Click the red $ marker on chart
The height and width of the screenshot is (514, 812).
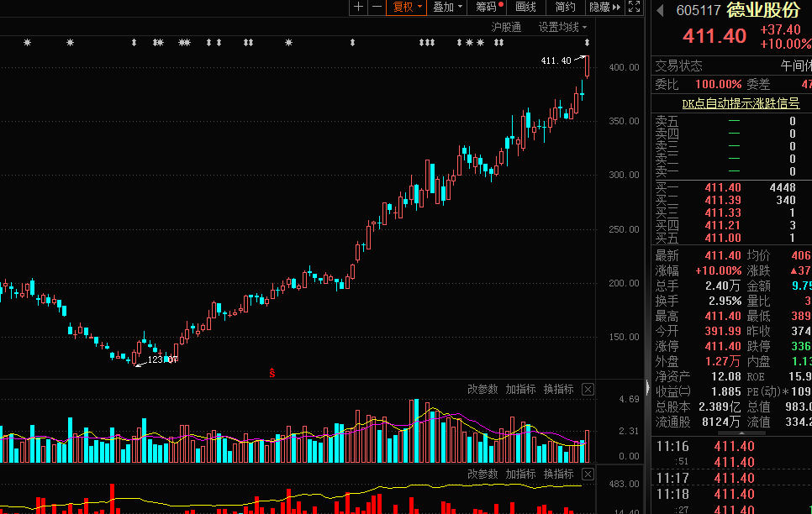[x=272, y=372]
